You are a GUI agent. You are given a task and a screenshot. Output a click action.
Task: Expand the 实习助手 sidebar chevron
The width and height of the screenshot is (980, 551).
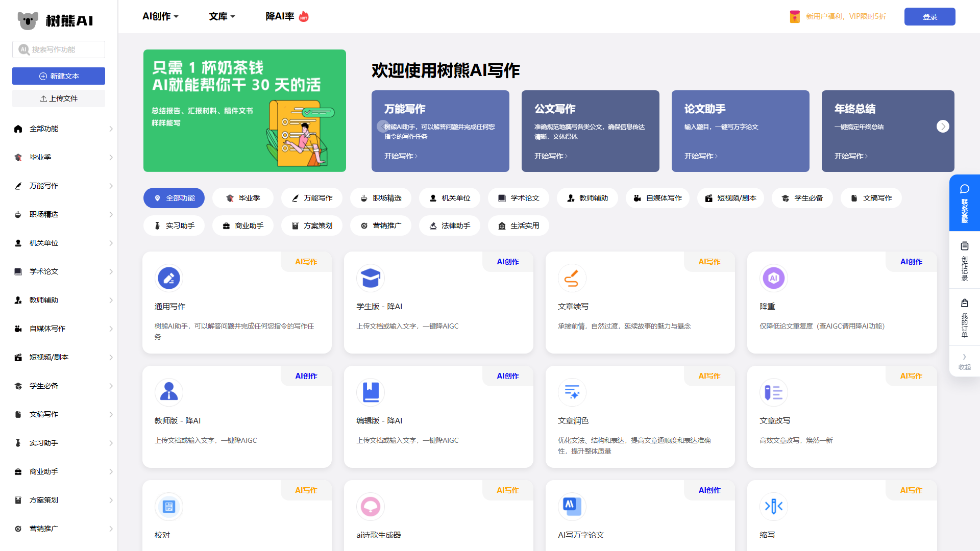[x=111, y=443]
